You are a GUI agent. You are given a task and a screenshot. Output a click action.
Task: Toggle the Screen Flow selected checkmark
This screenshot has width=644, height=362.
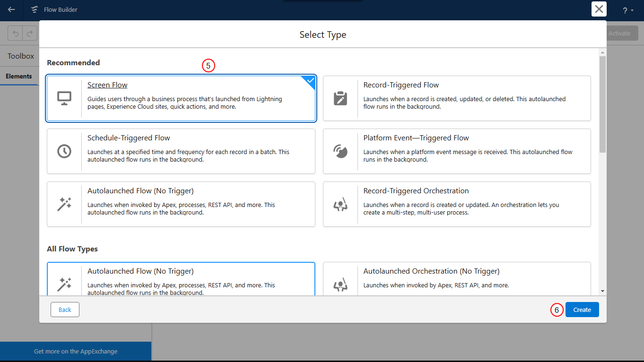pyautogui.click(x=310, y=81)
